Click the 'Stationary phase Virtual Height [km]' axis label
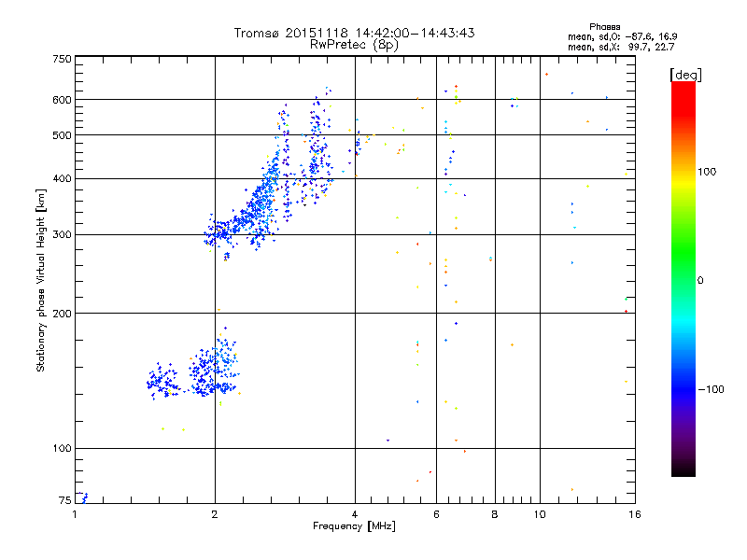The height and width of the screenshot is (560, 747). point(41,280)
